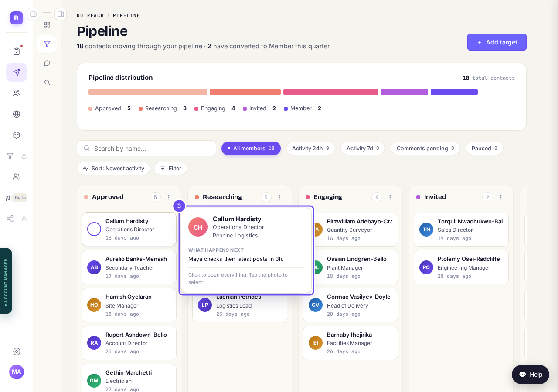Open Approved column options menu
Image resolution: width=558 pixels, height=392 pixels.
click(x=169, y=197)
